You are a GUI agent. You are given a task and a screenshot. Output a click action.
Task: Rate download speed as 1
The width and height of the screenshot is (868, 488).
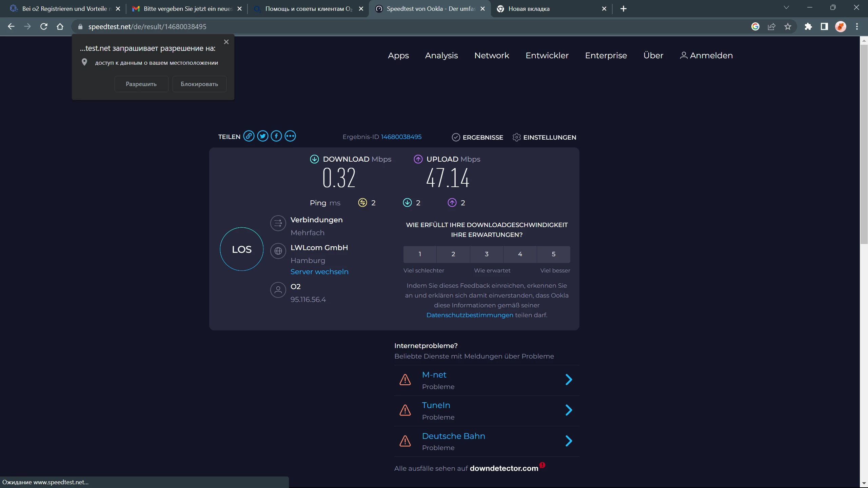pyautogui.click(x=420, y=254)
